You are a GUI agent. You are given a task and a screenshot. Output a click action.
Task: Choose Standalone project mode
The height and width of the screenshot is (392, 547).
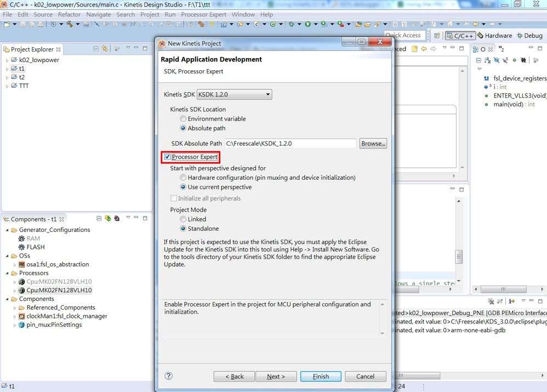[183, 228]
